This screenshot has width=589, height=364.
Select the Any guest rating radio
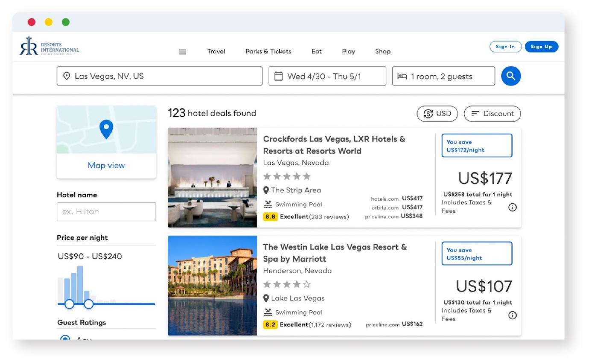click(x=65, y=338)
